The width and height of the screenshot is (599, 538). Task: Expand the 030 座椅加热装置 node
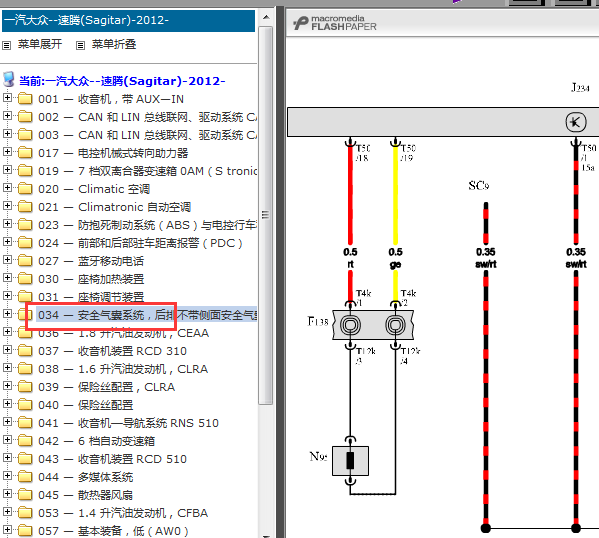[7, 277]
